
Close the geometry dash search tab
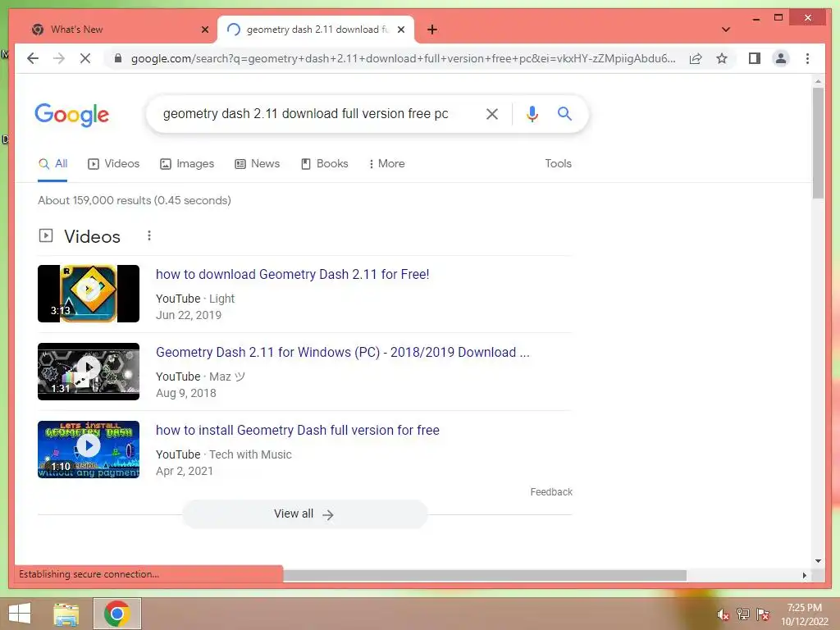[400, 30]
